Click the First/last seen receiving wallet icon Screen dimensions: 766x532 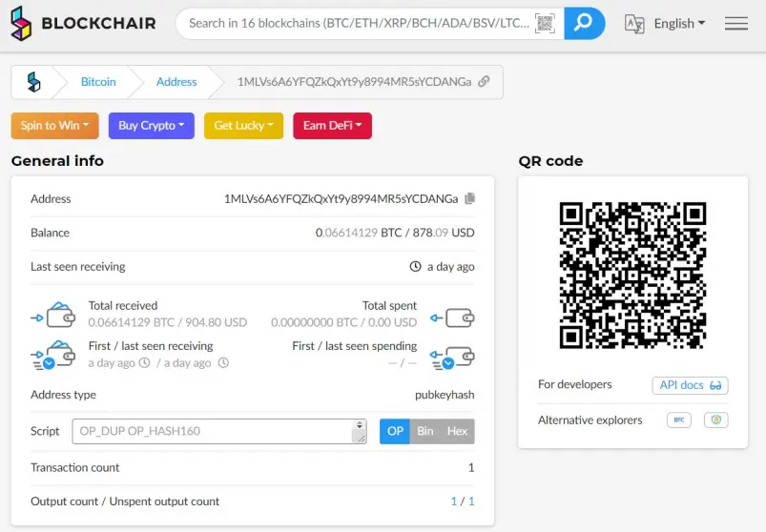tap(53, 356)
